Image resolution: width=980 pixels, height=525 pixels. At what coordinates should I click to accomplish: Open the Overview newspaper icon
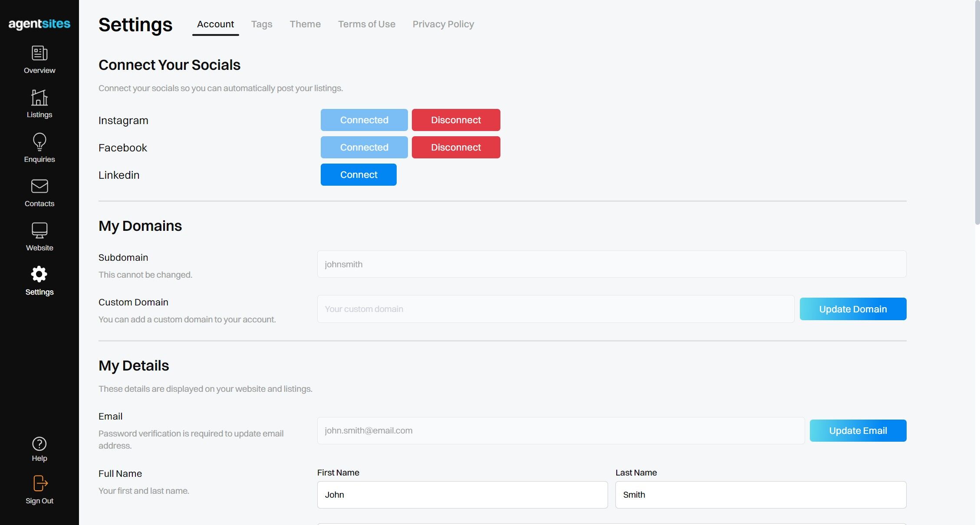tap(39, 53)
